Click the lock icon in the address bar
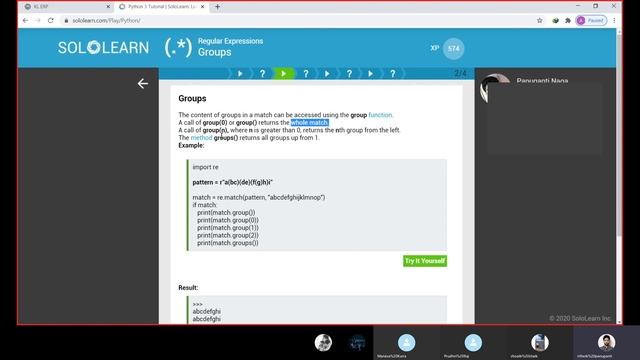Viewport: 640px width, 360px height. click(66, 20)
